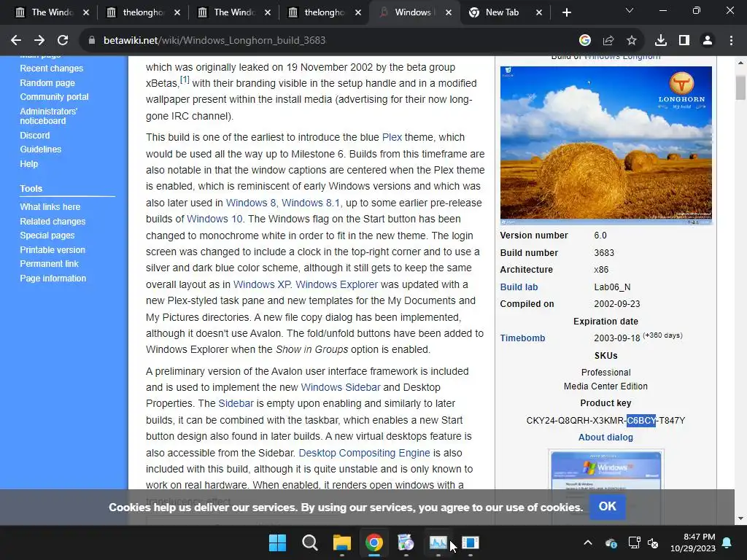Follow the Windows Sidebar link
747x560 pixels.
point(341,387)
